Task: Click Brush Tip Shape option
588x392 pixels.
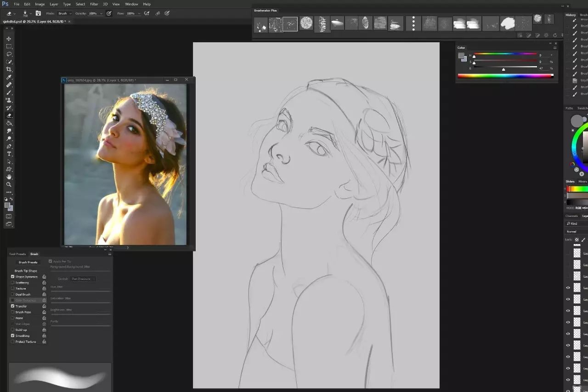Action: (x=26, y=271)
